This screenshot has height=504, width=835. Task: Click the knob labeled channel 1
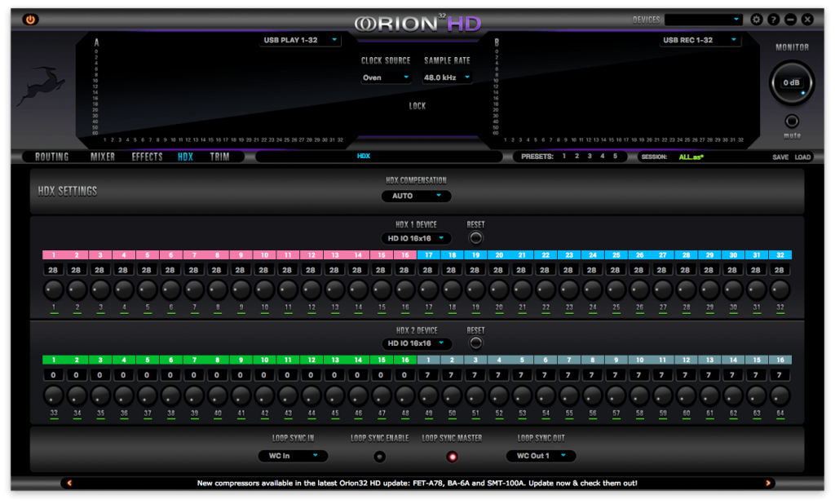pyautogui.click(x=53, y=290)
